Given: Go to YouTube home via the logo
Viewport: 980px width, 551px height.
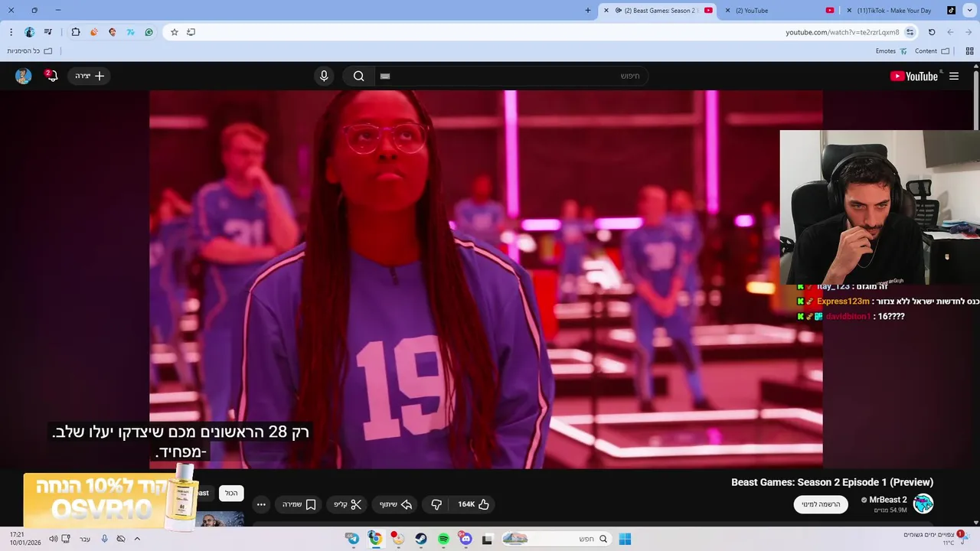Looking at the screenshot, I should click(x=914, y=76).
